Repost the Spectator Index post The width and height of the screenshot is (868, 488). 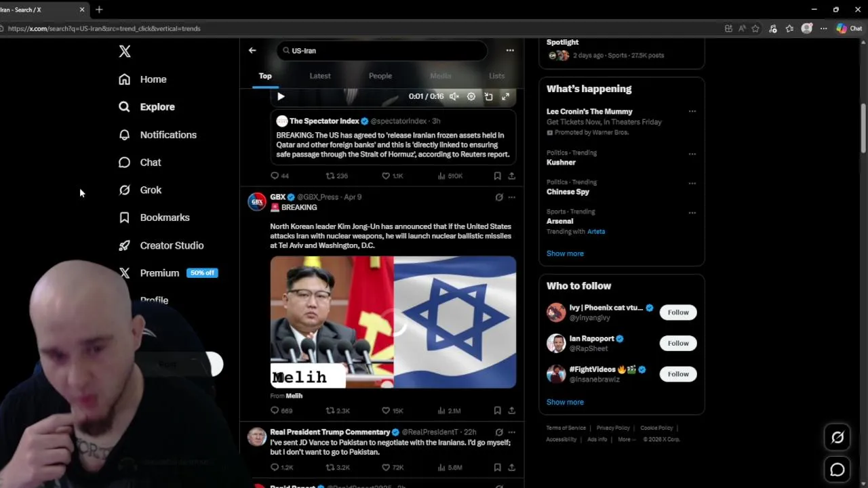pos(337,176)
